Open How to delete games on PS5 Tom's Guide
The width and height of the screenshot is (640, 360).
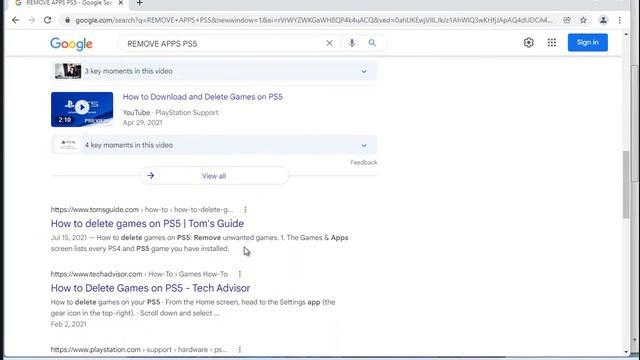point(147,223)
